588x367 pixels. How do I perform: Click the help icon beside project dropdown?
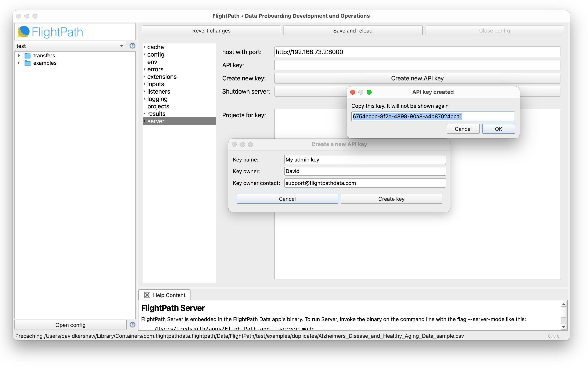coord(132,46)
